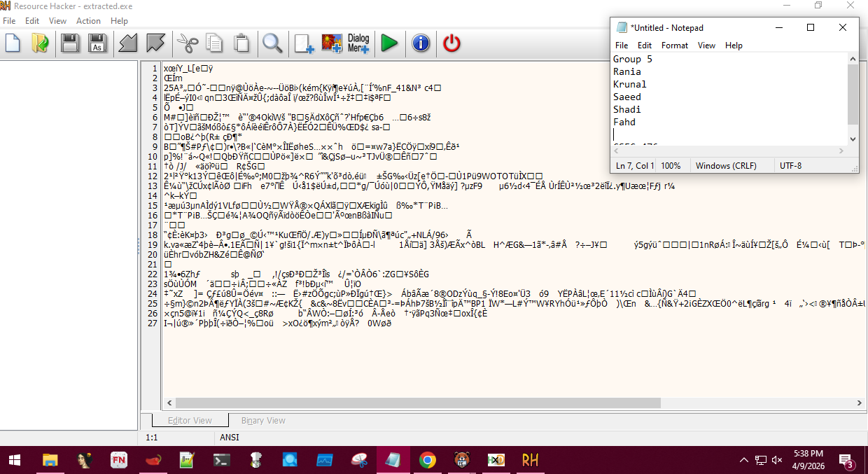Click Notepad horizontal scrollbar right arrow
Viewport: 868px width, 474px height.
click(x=841, y=151)
